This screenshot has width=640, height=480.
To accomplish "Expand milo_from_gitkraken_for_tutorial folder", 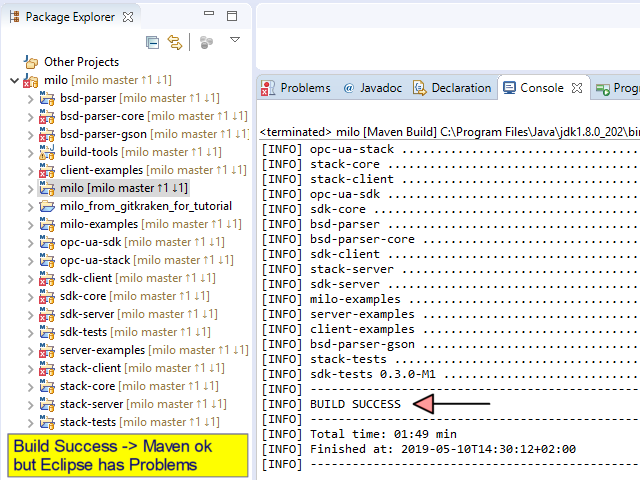I will (30, 207).
